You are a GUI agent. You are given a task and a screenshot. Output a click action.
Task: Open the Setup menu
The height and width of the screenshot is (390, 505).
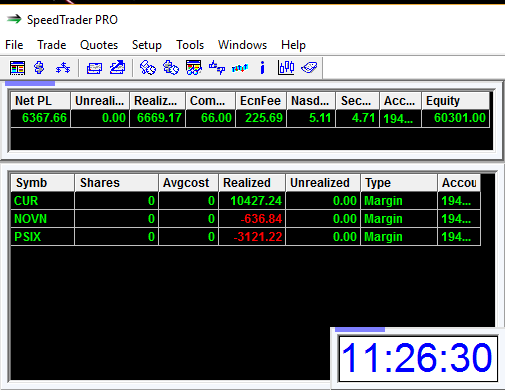click(147, 45)
